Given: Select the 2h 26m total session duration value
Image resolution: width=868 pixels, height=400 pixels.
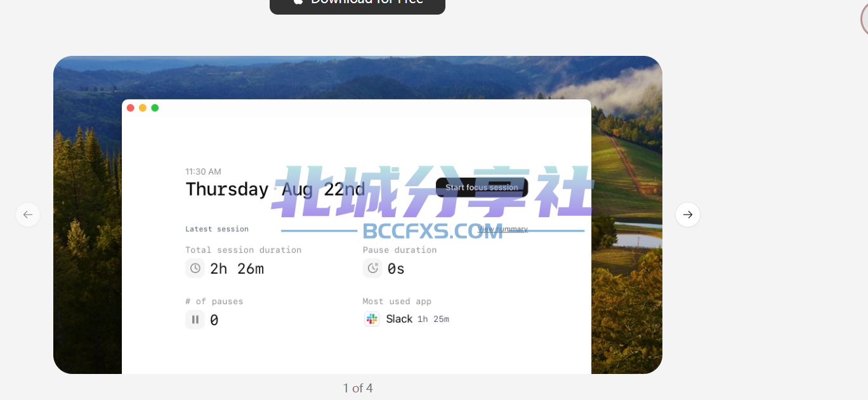Looking at the screenshot, I should coord(237,269).
